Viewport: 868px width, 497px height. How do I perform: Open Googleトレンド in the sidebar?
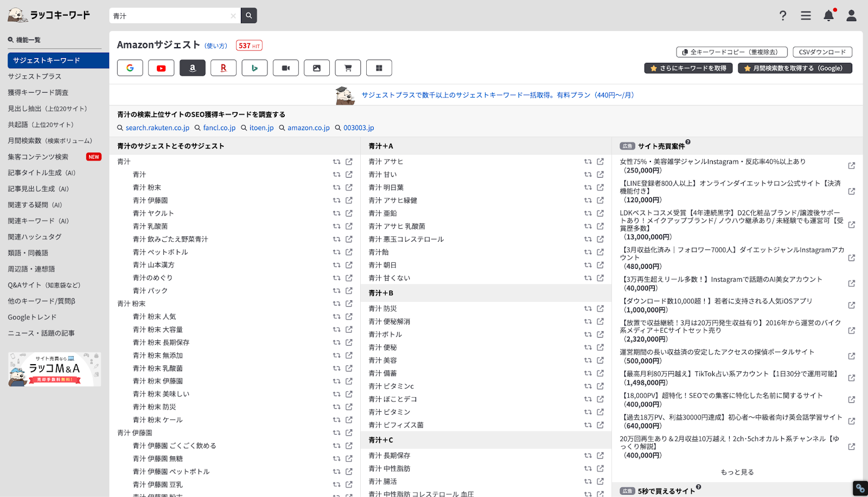click(x=32, y=317)
